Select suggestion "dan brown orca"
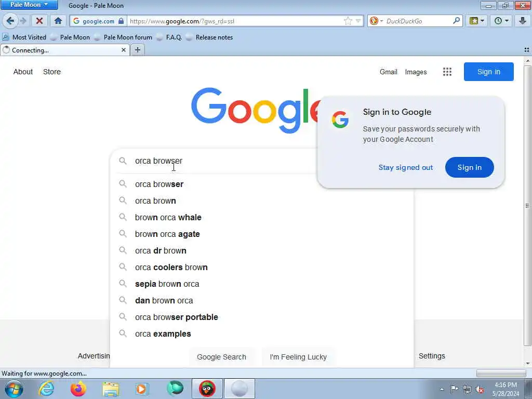Image resolution: width=532 pixels, height=399 pixels. click(x=262, y=301)
